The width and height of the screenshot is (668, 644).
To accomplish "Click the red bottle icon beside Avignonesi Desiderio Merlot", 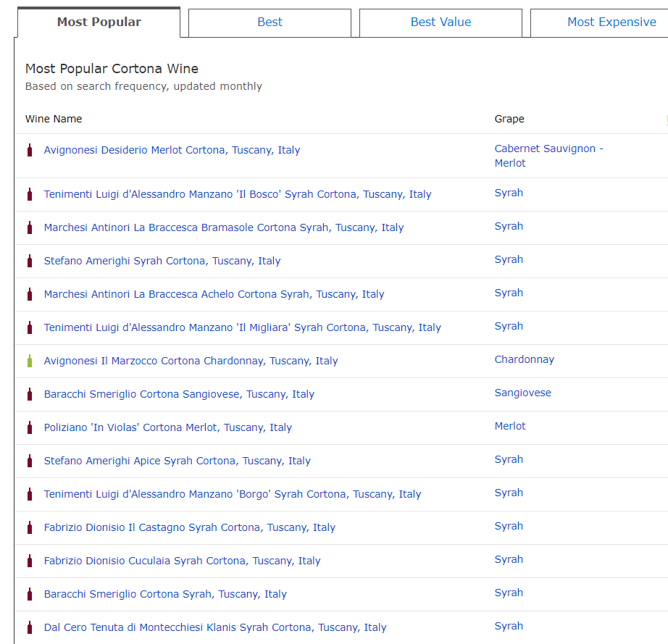I will pyautogui.click(x=30, y=150).
